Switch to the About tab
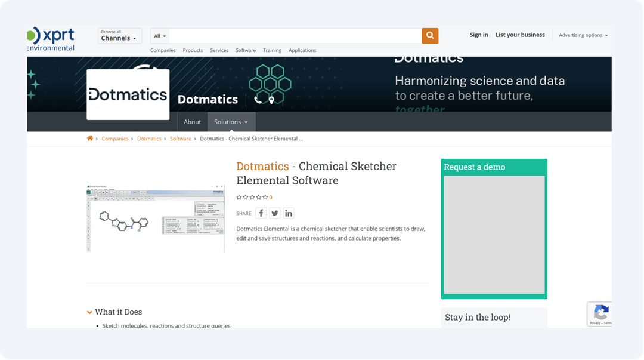This screenshot has width=644, height=360. coord(192,122)
